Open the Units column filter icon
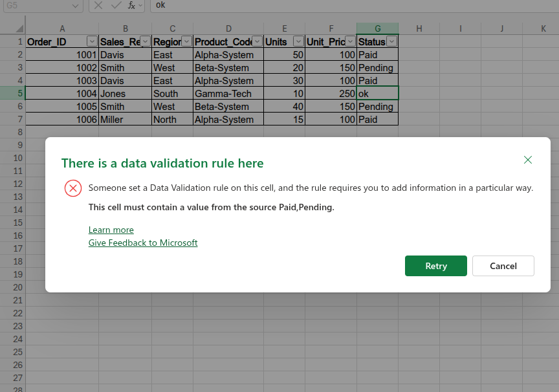559x392 pixels. 298,41
